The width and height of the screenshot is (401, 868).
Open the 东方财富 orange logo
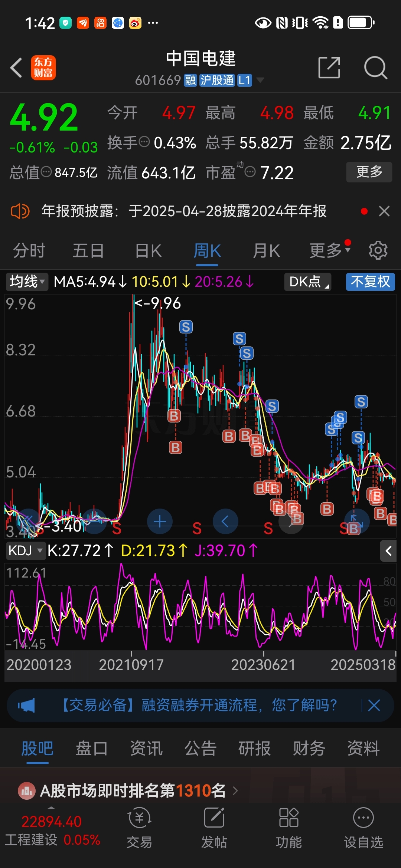click(43, 68)
